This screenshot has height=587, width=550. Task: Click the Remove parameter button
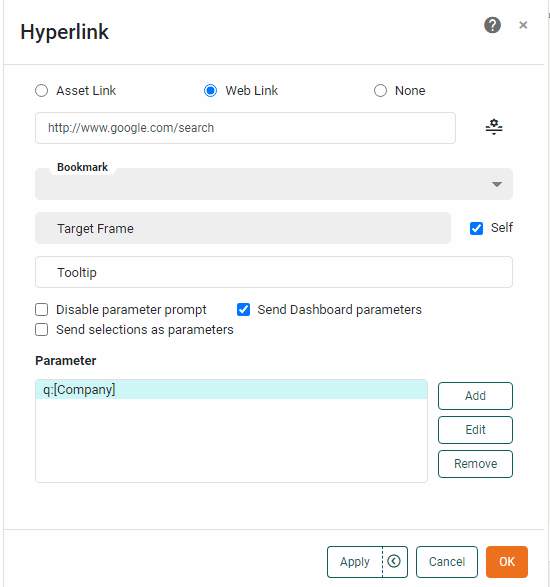[x=475, y=464]
